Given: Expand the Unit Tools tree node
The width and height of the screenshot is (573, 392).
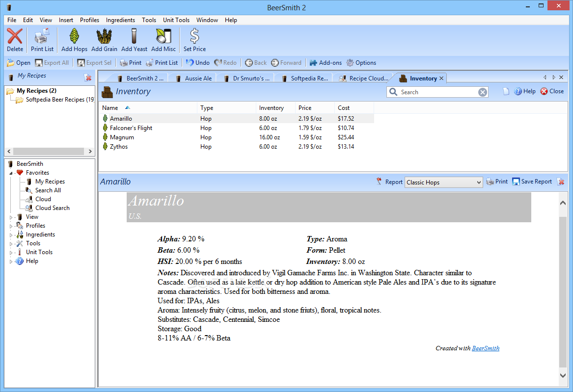Looking at the screenshot, I should (11, 253).
